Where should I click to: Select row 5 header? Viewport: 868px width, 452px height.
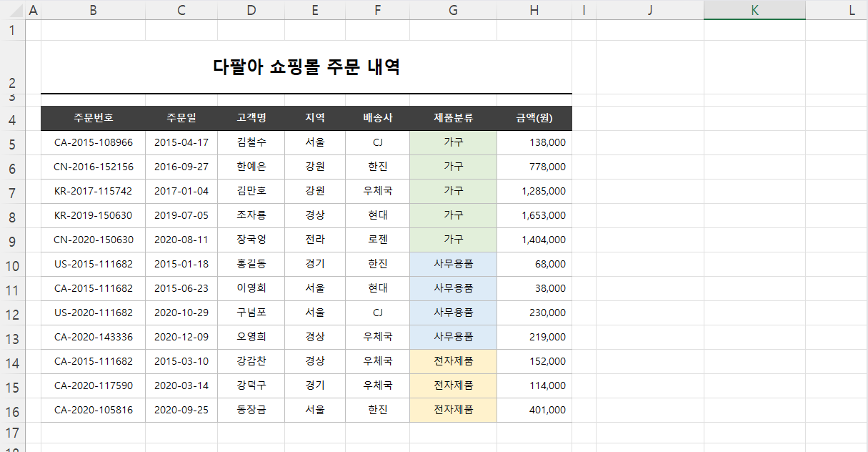(x=13, y=142)
